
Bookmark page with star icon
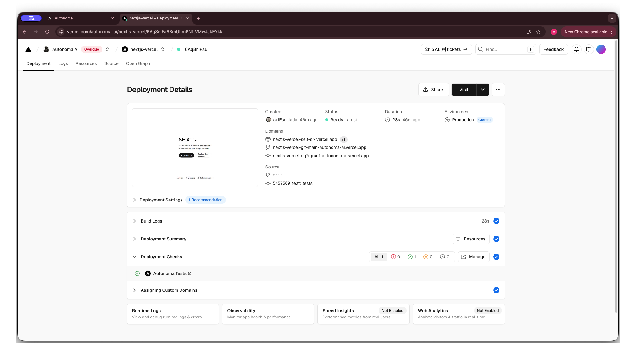pos(538,32)
